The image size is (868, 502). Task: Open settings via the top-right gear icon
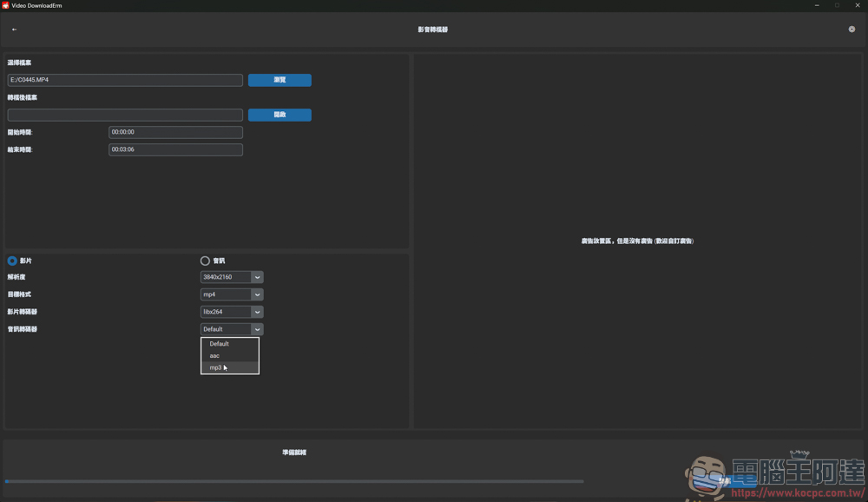[x=852, y=30]
